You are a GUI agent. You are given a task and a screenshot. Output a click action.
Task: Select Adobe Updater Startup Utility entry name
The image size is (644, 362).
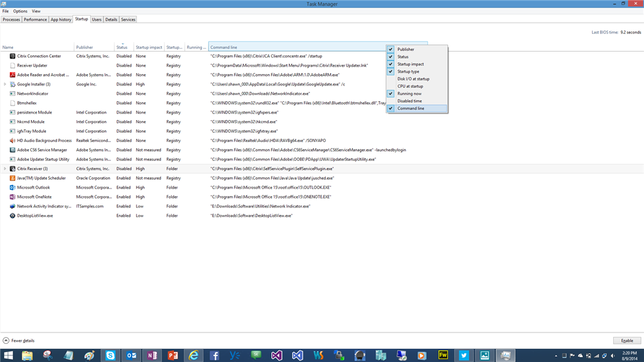(43, 159)
